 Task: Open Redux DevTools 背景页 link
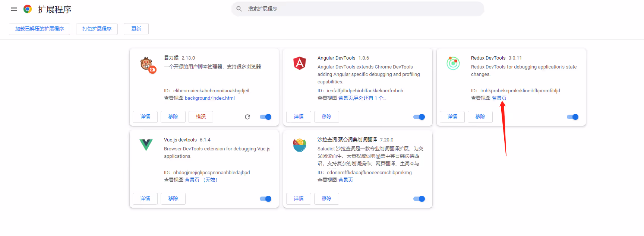click(499, 98)
